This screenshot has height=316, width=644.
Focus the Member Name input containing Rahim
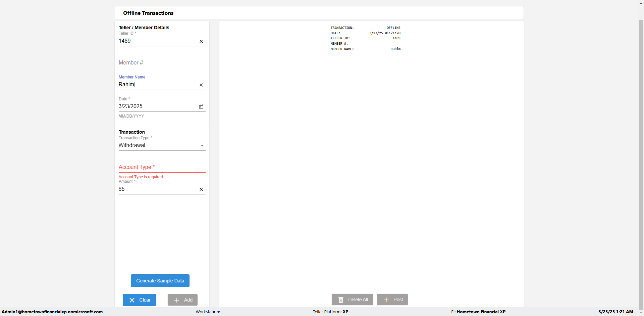[x=158, y=85]
